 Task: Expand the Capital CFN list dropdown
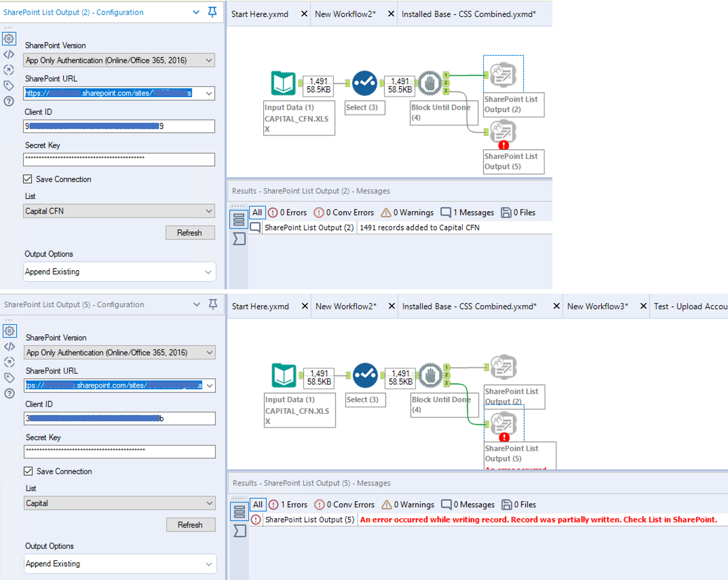(x=119, y=211)
